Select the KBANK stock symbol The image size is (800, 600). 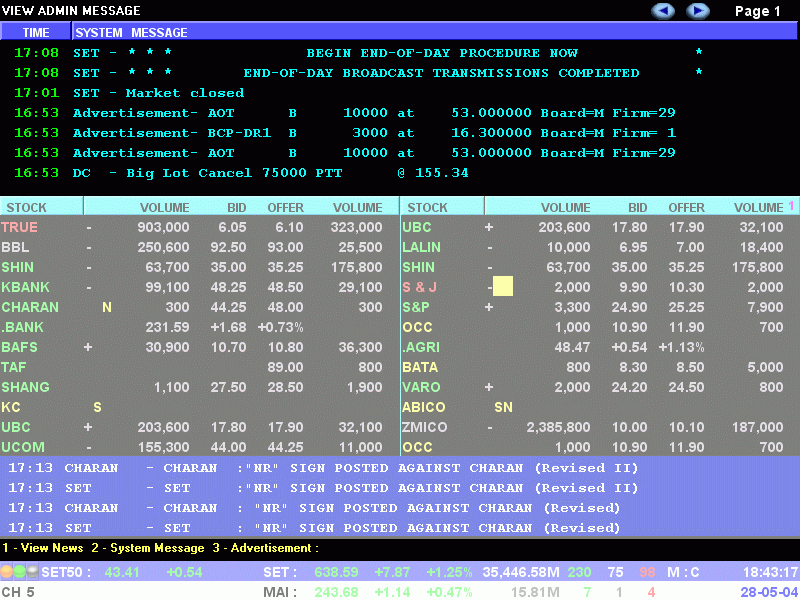click(x=26, y=287)
